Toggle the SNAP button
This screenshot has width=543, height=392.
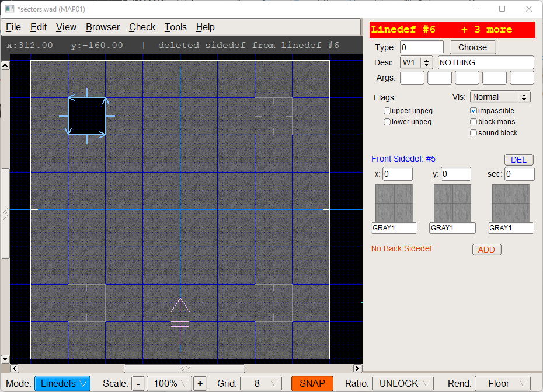coord(312,383)
